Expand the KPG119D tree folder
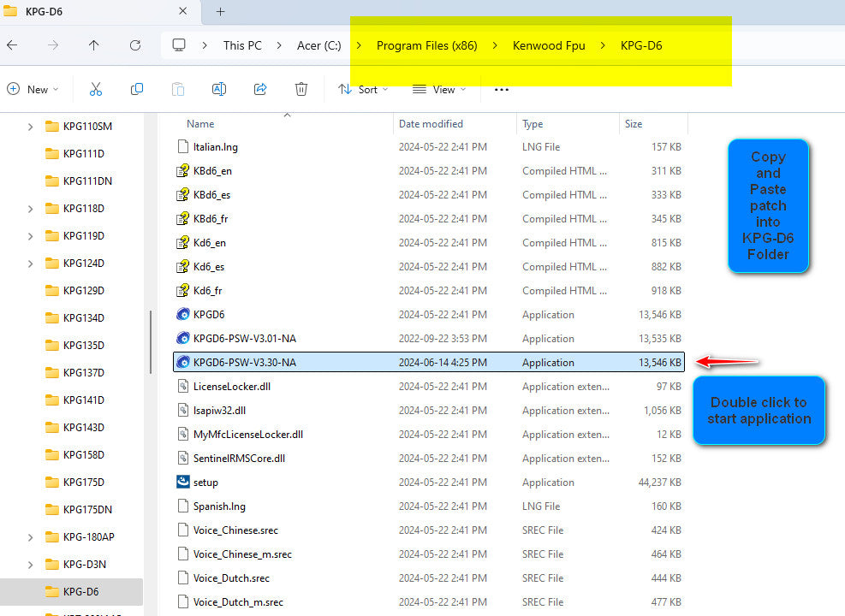The image size is (845, 616). tap(30, 236)
